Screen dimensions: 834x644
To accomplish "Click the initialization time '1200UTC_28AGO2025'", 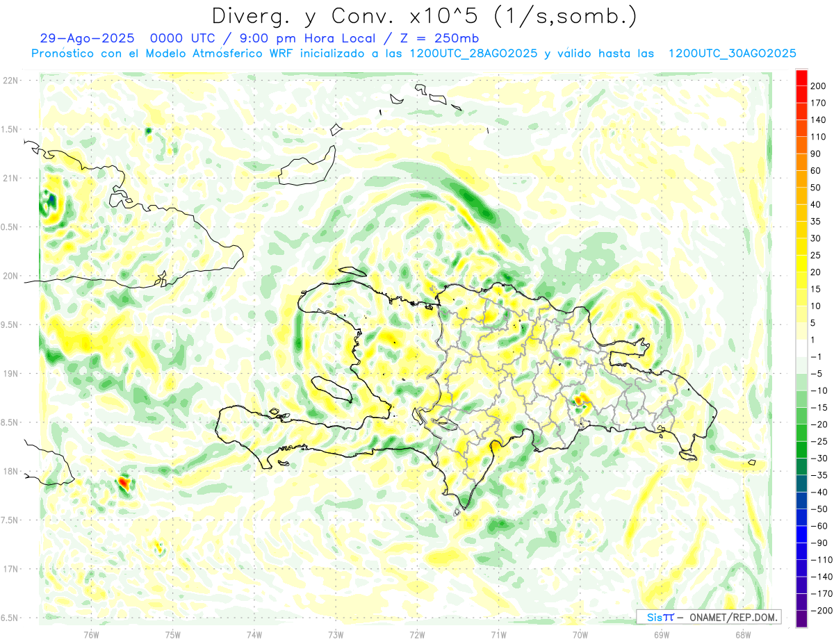I will (473, 53).
